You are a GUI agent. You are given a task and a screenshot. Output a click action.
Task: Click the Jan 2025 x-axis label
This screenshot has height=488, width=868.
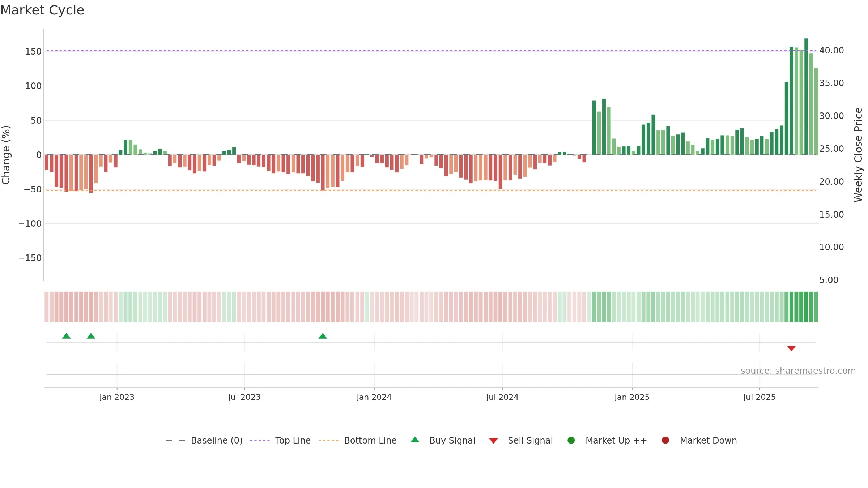tap(632, 397)
